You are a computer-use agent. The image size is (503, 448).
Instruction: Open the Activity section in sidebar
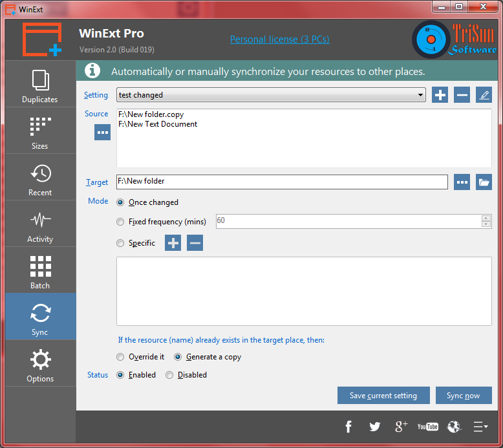click(x=41, y=224)
